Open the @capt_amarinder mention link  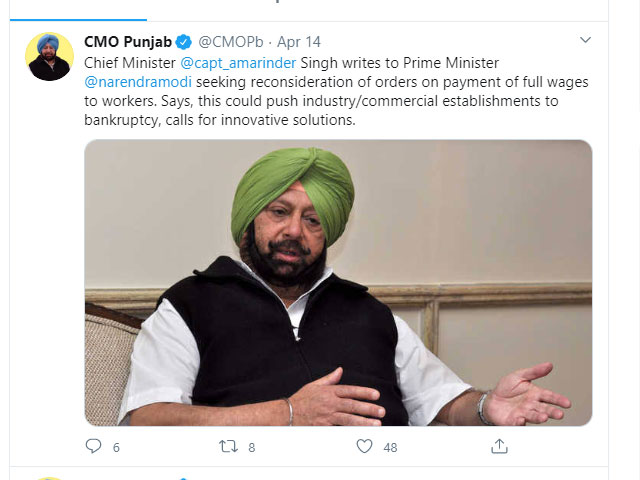click(238, 63)
